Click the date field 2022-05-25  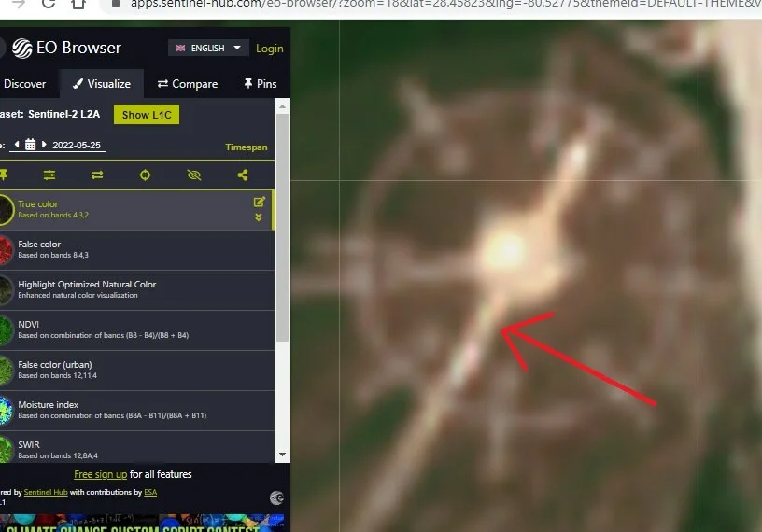coord(77,145)
